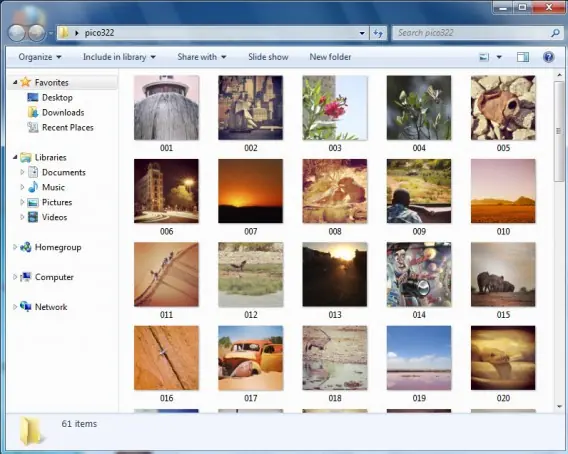Expand the Network node
This screenshot has width=568, height=454.
pyautogui.click(x=15, y=307)
